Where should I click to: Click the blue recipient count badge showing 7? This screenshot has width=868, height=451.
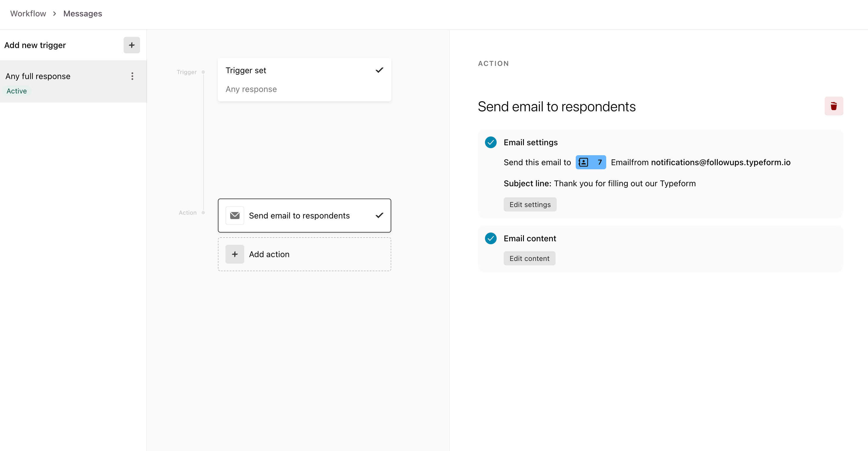[x=599, y=162]
